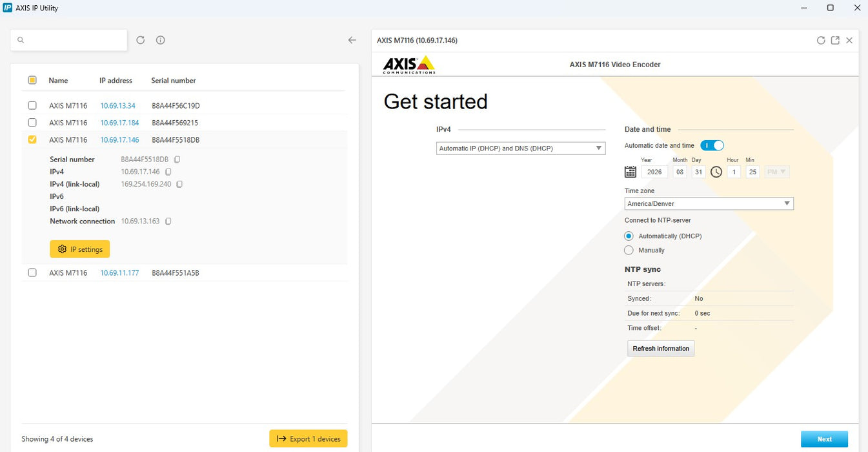Refresh the device list icon
Image resolution: width=868 pixels, height=452 pixels.
(x=141, y=40)
